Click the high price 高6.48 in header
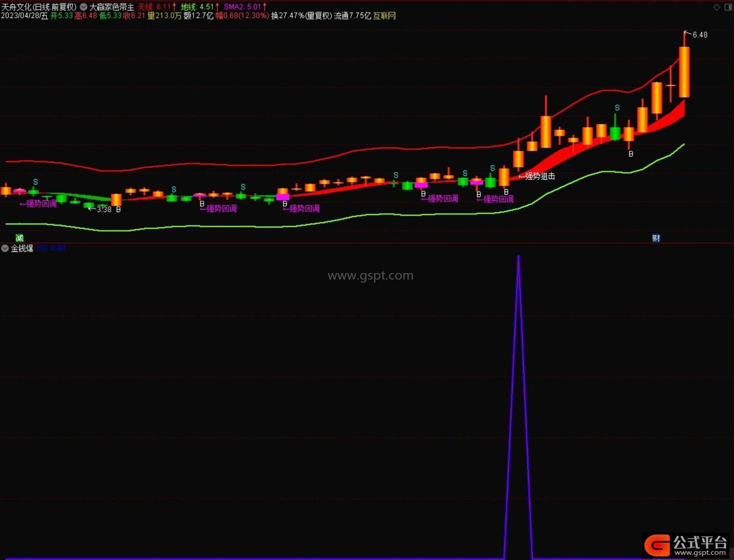734x560 pixels. tap(86, 16)
